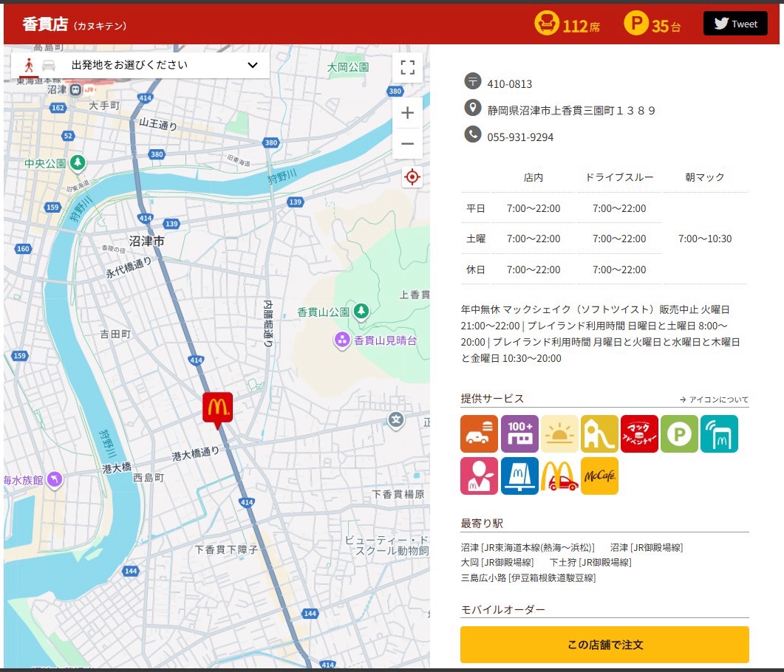
Task: Click the pink crew staff service icon
Action: click(x=479, y=476)
